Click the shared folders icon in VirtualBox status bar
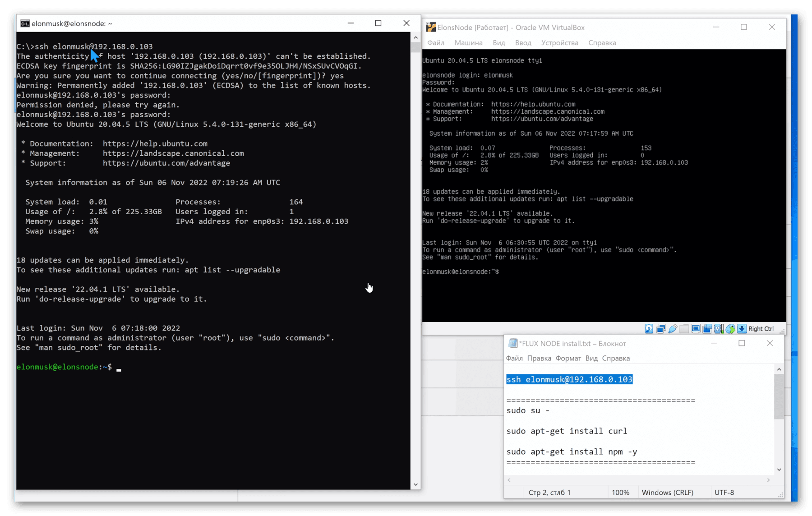Image resolution: width=812 pixels, height=516 pixels. tap(684, 329)
